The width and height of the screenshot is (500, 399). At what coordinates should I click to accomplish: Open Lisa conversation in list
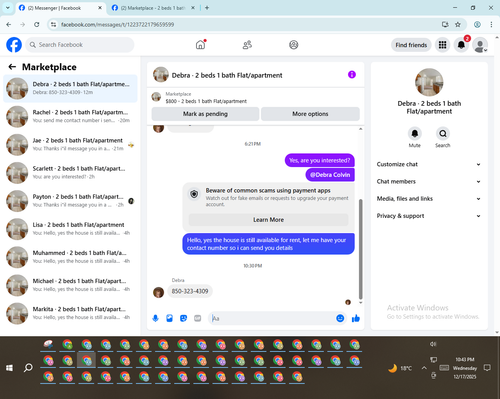tap(70, 229)
